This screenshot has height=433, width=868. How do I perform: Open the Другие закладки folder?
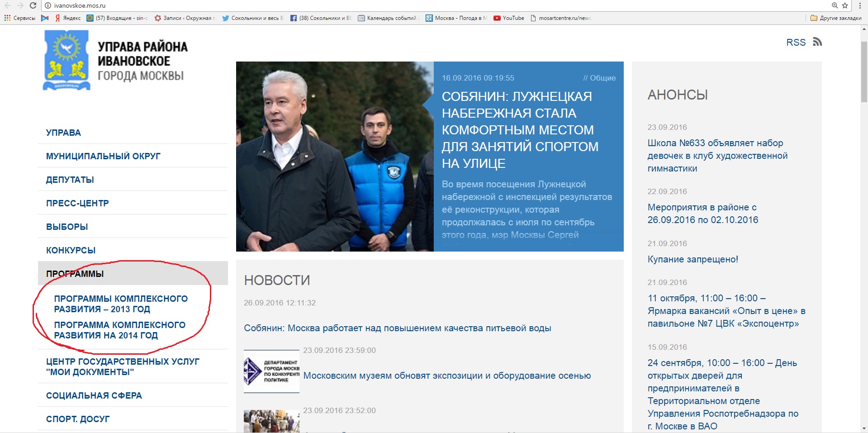pos(836,18)
